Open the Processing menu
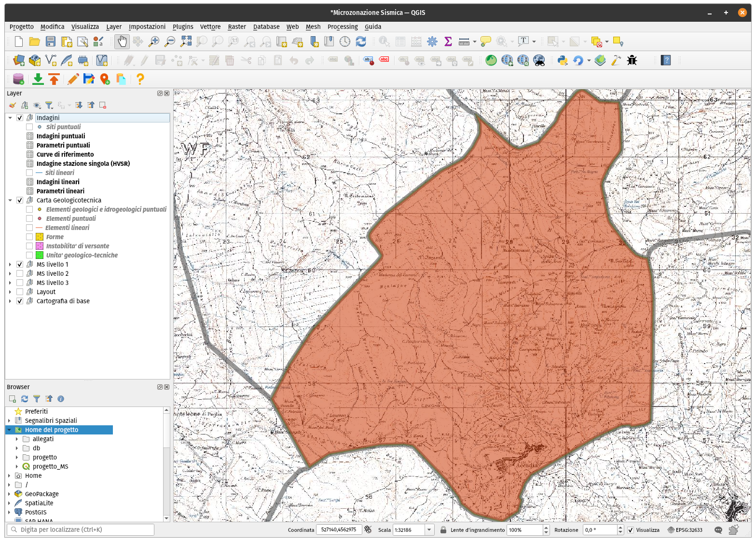The height and width of the screenshot is (542, 756). (x=343, y=27)
